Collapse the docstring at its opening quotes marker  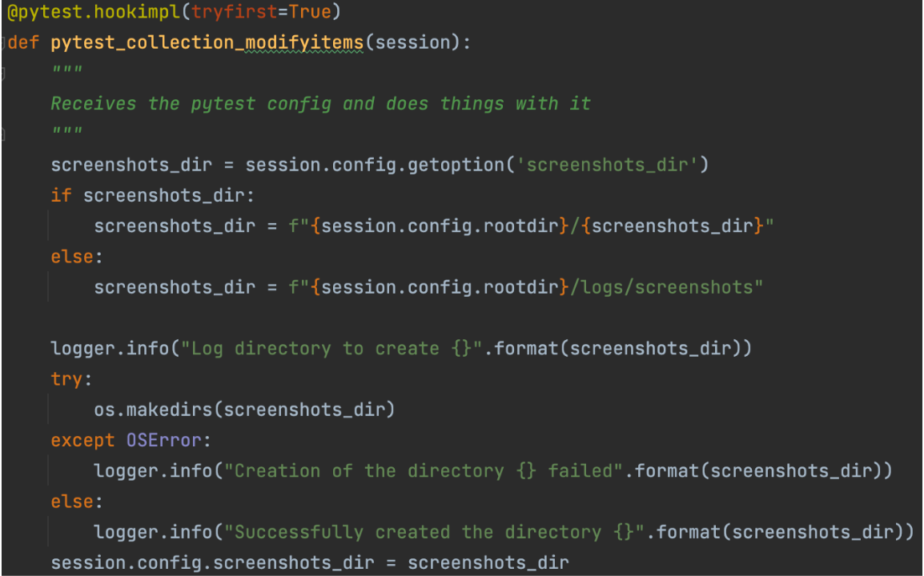tap(3, 74)
